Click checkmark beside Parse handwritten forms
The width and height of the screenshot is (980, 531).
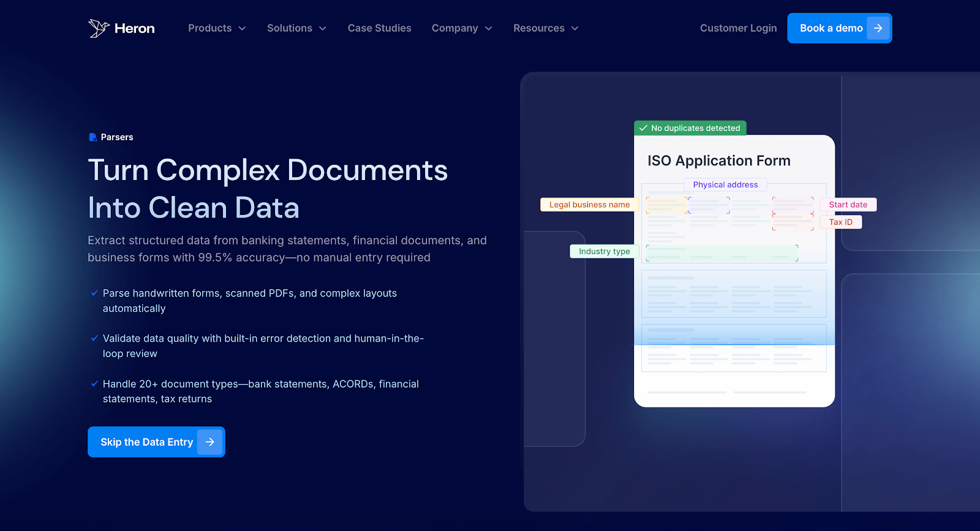pyautogui.click(x=94, y=293)
